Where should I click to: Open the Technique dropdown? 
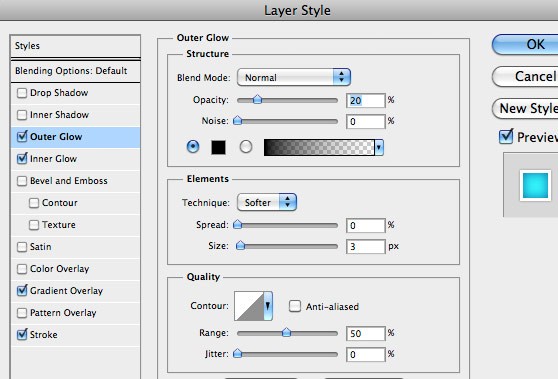pos(267,202)
